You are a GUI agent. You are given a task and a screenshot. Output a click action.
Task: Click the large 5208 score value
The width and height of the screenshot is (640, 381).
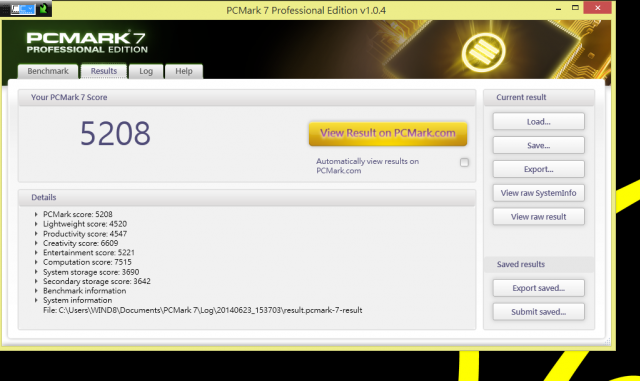coord(115,134)
